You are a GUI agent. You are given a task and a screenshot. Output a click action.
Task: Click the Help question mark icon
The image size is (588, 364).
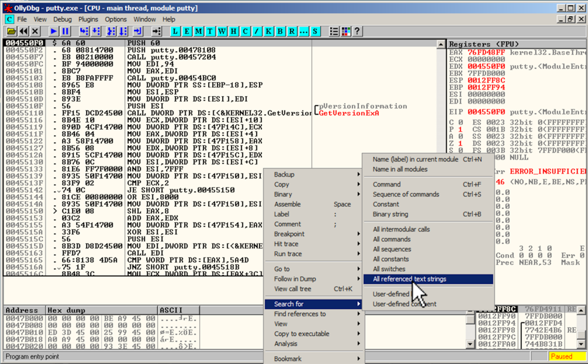coord(357,31)
